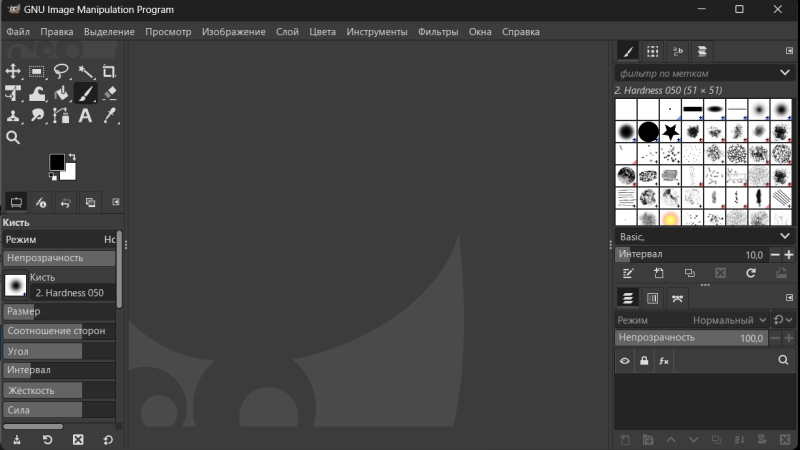Select the Rectangle Select tool

click(x=37, y=71)
